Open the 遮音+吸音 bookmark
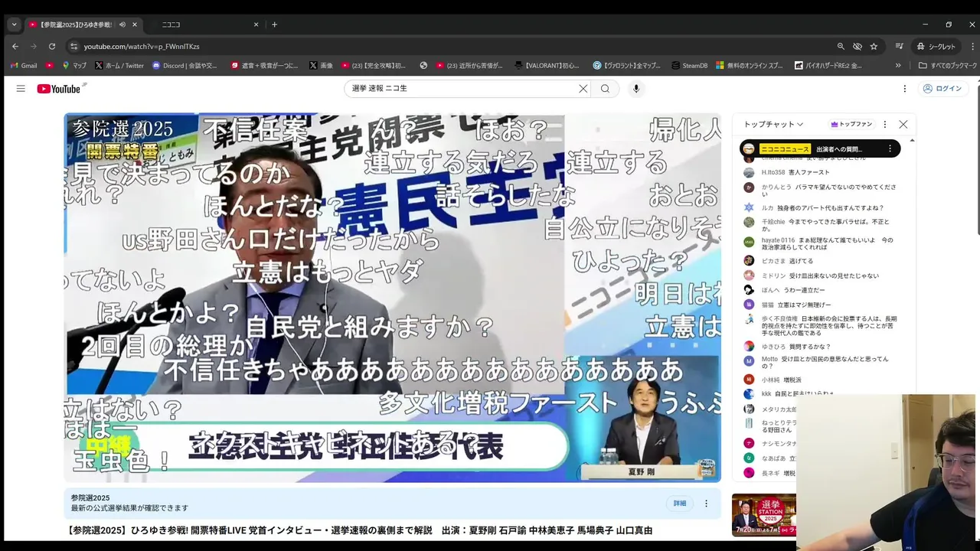 (265, 66)
